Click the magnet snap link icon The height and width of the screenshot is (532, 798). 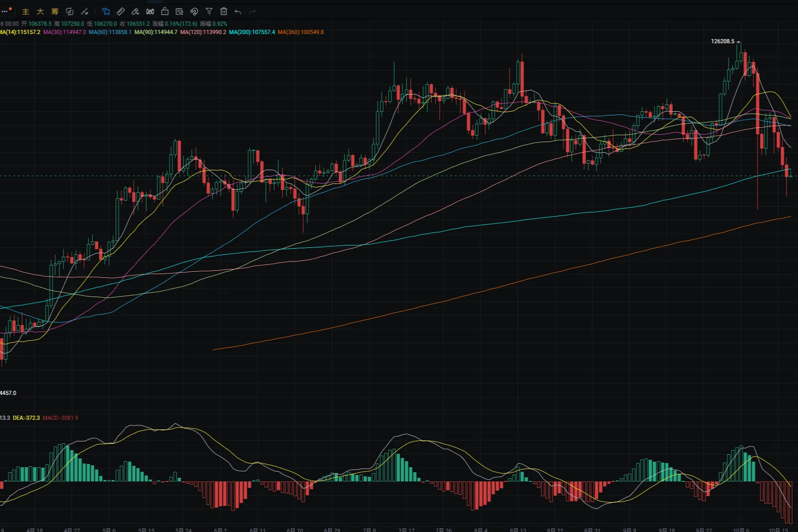[x=194, y=11]
